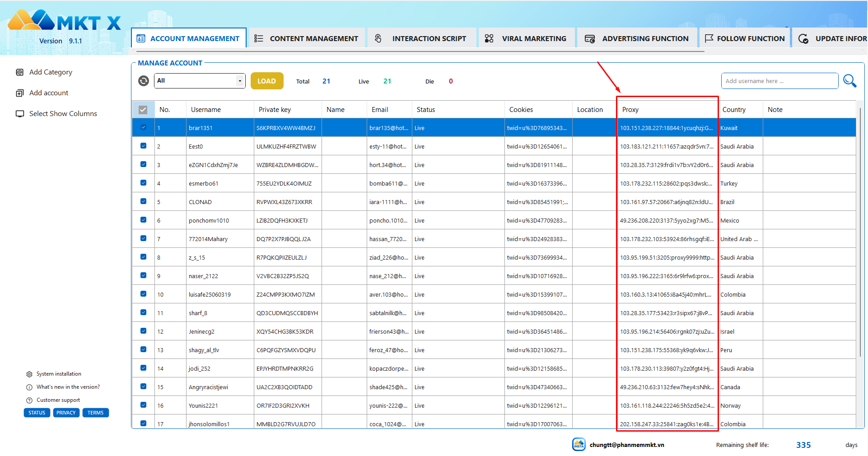Select country cell Turkey
The height and width of the screenshot is (456, 868).
[x=740, y=183]
